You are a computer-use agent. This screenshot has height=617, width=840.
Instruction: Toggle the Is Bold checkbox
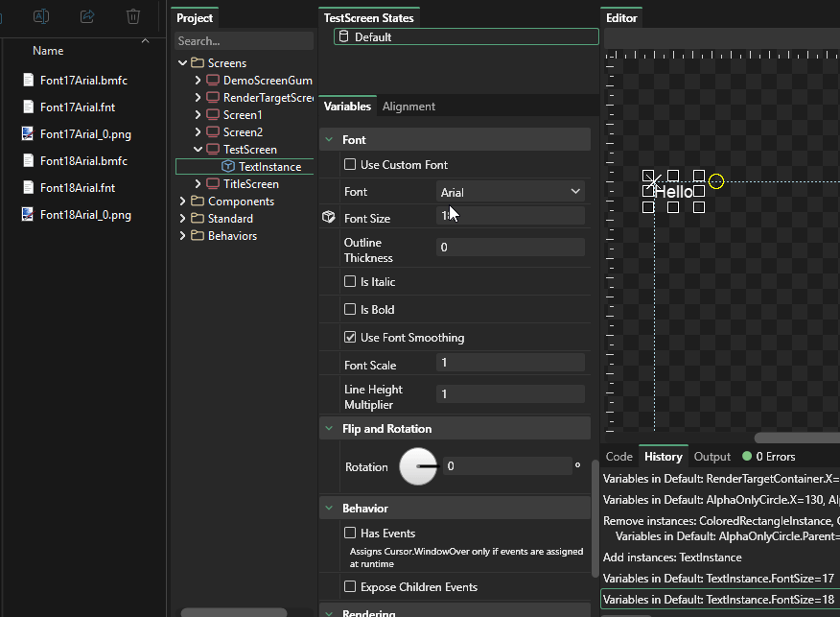350,310
